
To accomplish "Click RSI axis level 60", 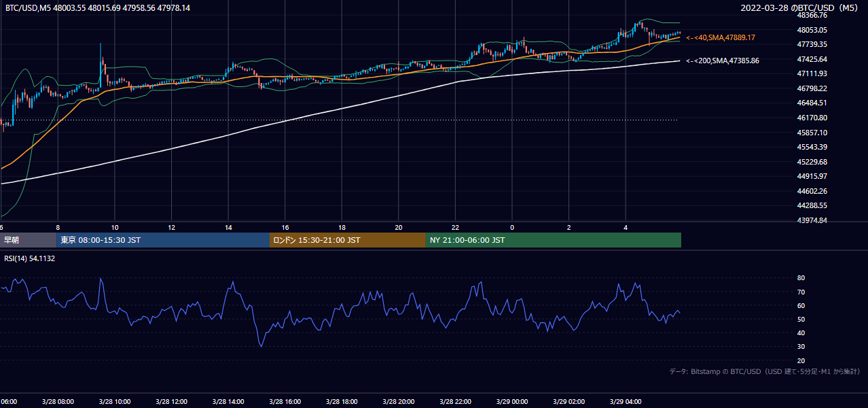I will 801,305.
